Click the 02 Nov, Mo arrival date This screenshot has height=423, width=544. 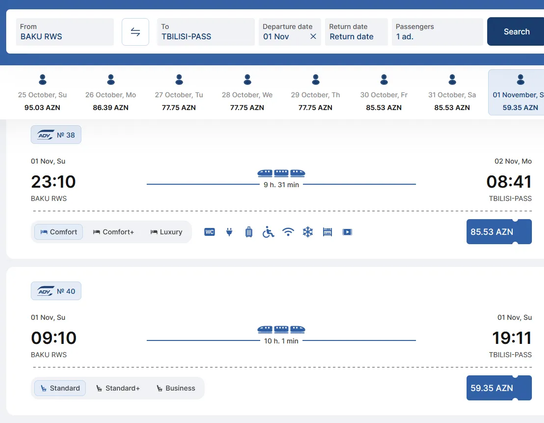(513, 161)
